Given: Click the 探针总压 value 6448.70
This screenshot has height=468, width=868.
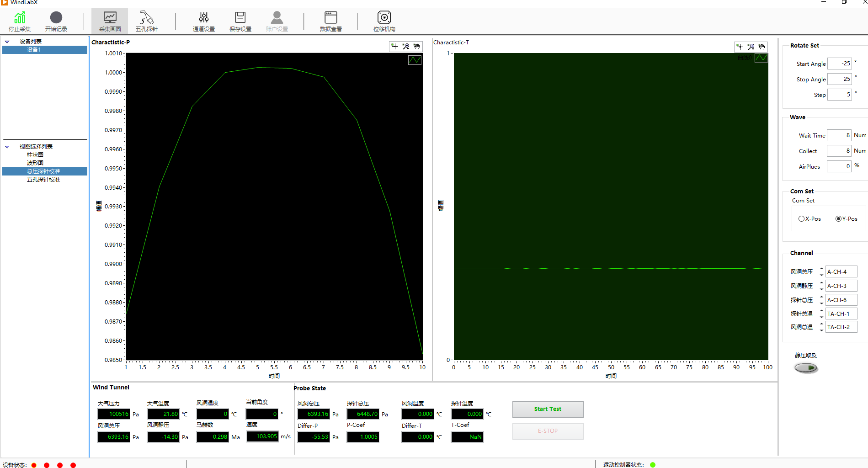Looking at the screenshot, I should tap(363, 414).
